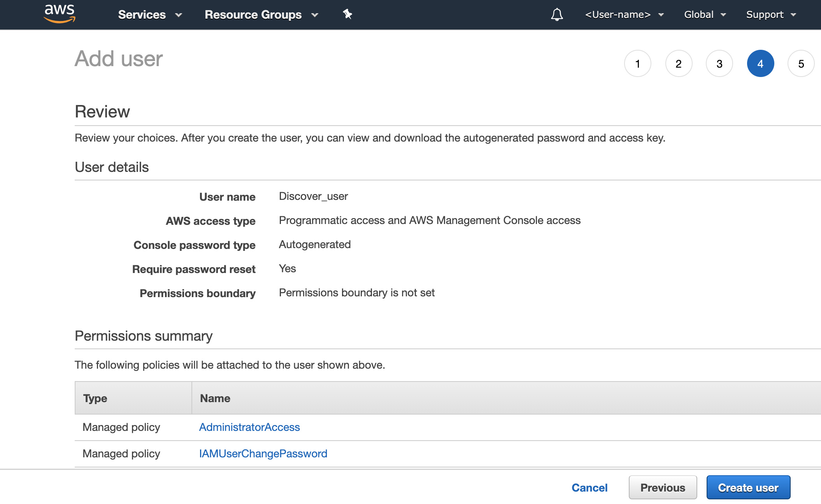Image resolution: width=821 pixels, height=504 pixels.
Task: Expand the <User-name> account dropdown
Action: pos(624,15)
